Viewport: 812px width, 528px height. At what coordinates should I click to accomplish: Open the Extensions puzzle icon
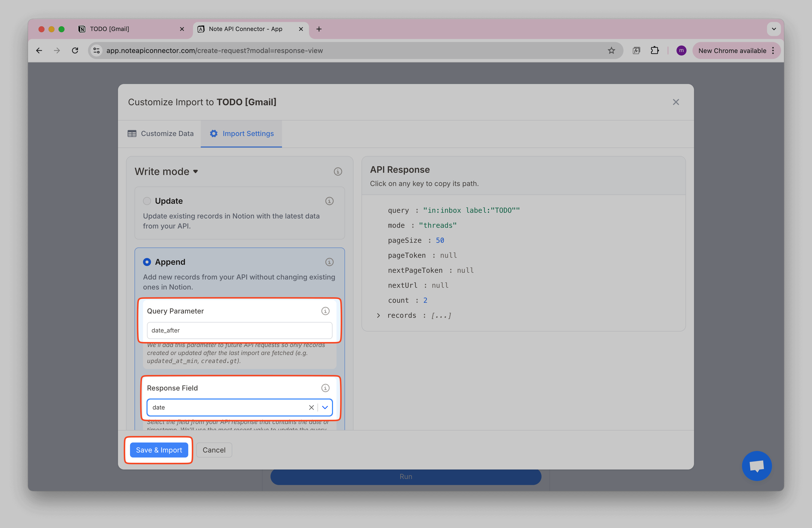(654, 50)
